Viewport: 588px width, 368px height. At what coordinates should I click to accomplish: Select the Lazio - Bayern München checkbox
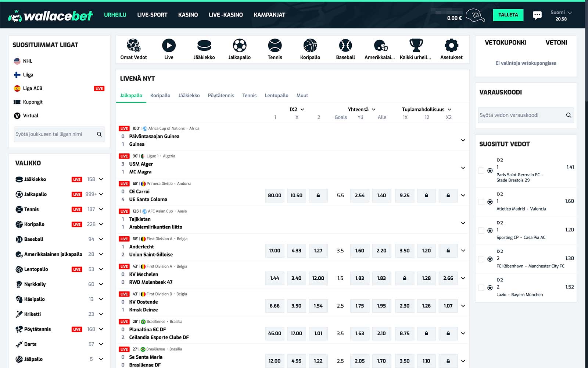point(481,288)
